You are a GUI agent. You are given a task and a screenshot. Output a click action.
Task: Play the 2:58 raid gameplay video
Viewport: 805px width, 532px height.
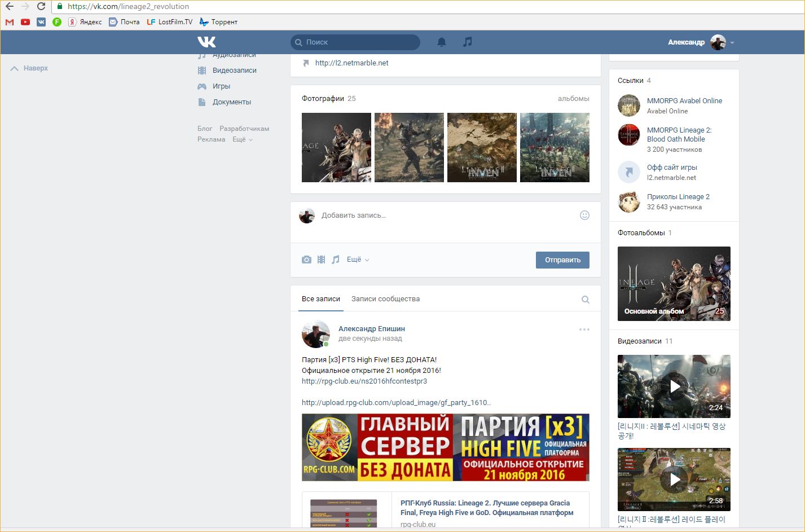tap(674, 480)
